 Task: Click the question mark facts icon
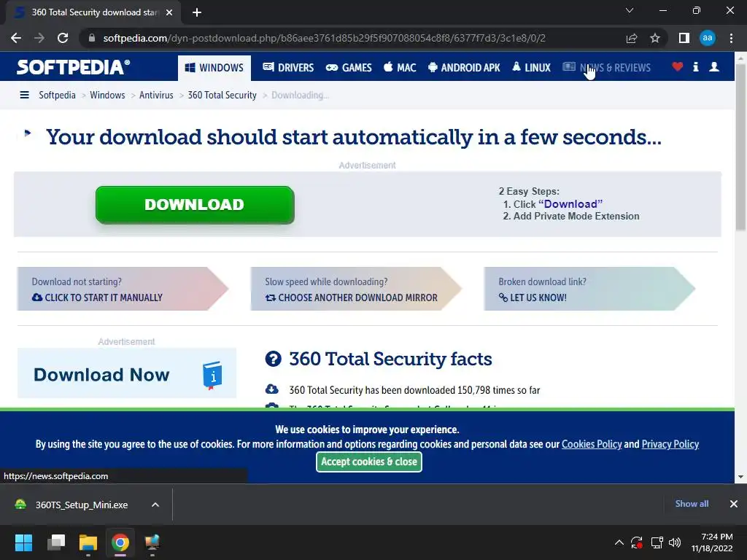pos(273,359)
